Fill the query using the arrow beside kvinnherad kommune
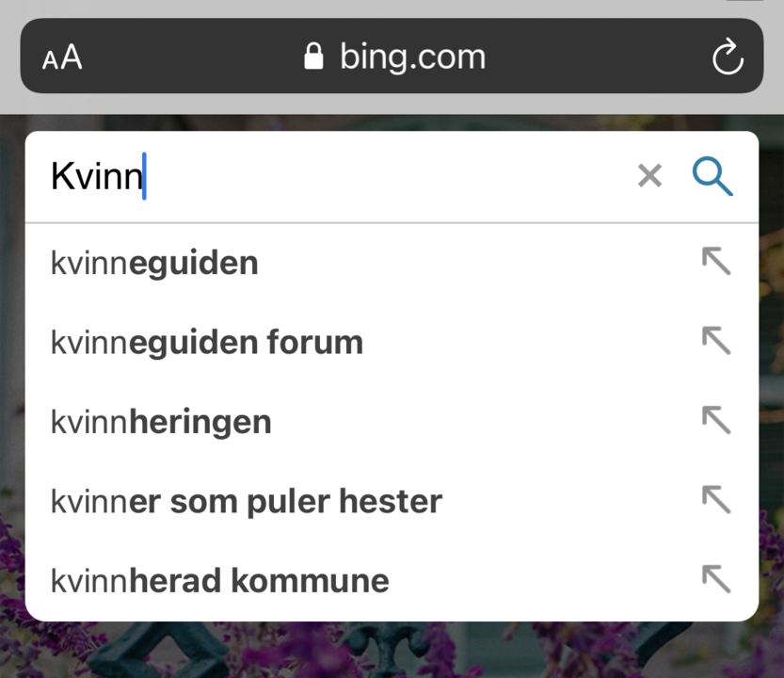Image resolution: width=784 pixels, height=678 pixels. pos(716,578)
